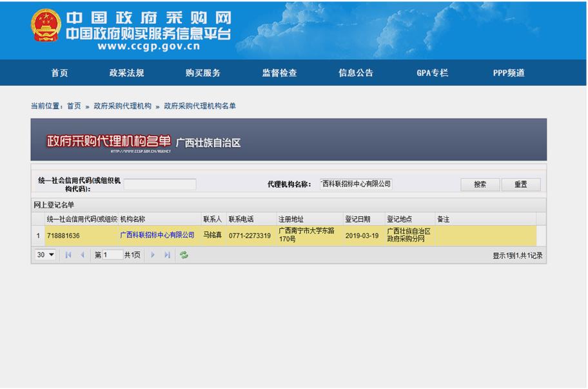Open 信息公告 menu
This screenshot has width=588, height=389.
pyautogui.click(x=356, y=73)
